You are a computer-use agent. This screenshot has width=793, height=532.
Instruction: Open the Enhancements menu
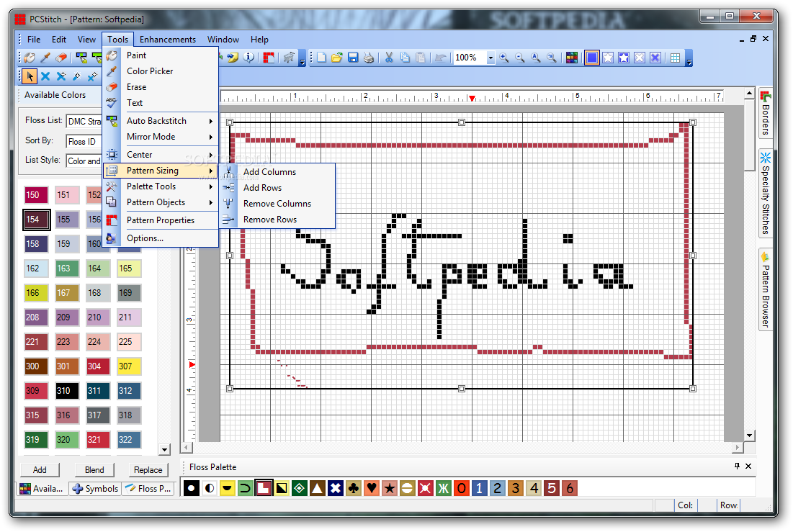tap(167, 40)
